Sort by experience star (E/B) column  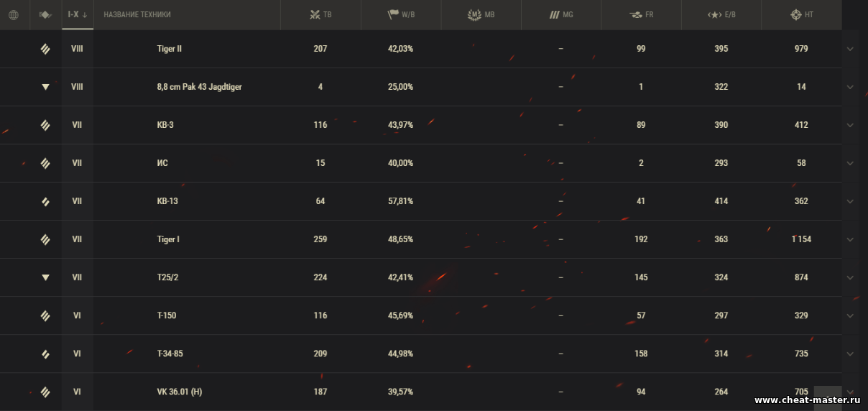(x=721, y=14)
